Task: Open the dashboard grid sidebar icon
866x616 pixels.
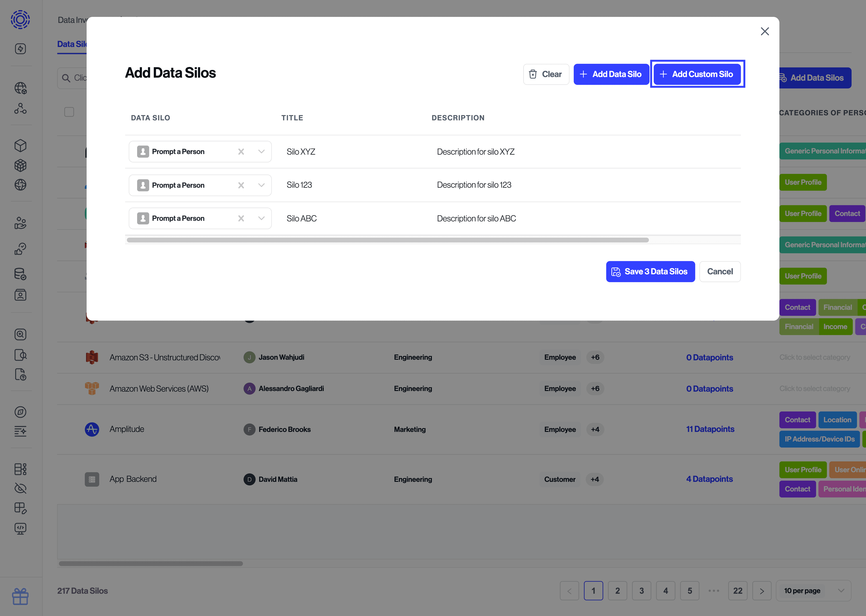Action: click(x=21, y=469)
